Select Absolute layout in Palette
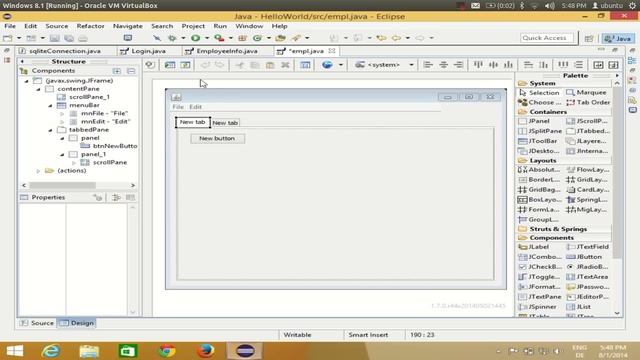The width and height of the screenshot is (640, 360). [x=539, y=169]
